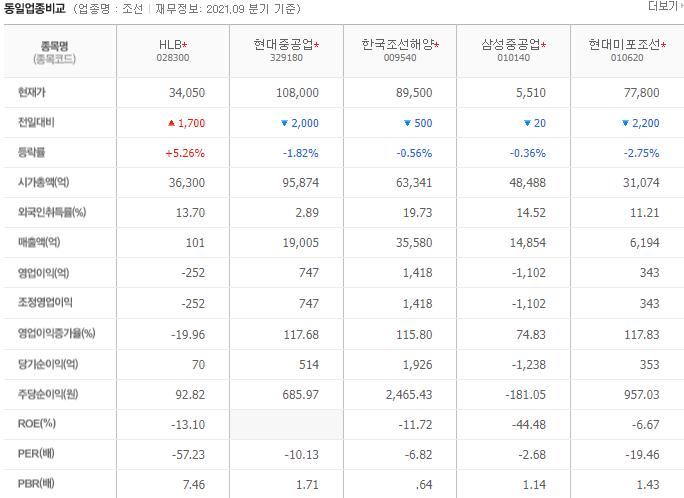This screenshot has width=684, height=498.
Task: Click operating profit growth 74.83
Action: [x=531, y=335]
